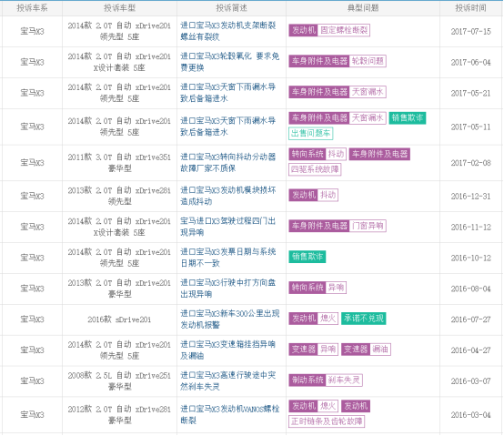The width and height of the screenshot is (504, 436).
Task: Open complaint link '进口宝马X3轮毂氧化 要求免费更换'
Action: coord(229,62)
